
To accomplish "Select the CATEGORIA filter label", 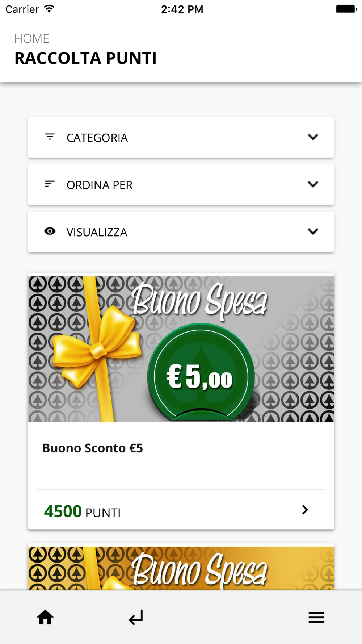I will point(97,138).
